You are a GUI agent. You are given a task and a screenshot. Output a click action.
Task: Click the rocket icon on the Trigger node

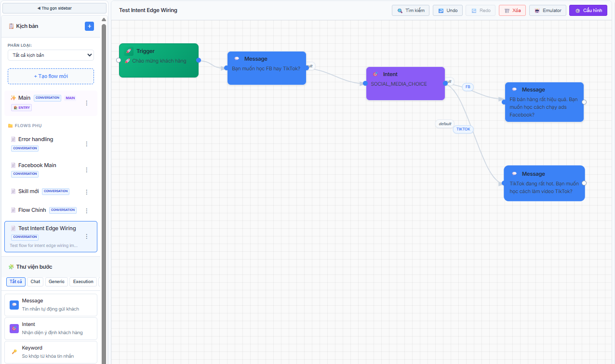click(129, 51)
